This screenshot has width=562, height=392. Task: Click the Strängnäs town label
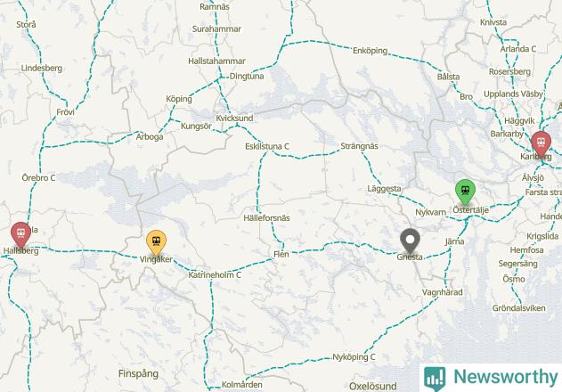coord(359,146)
